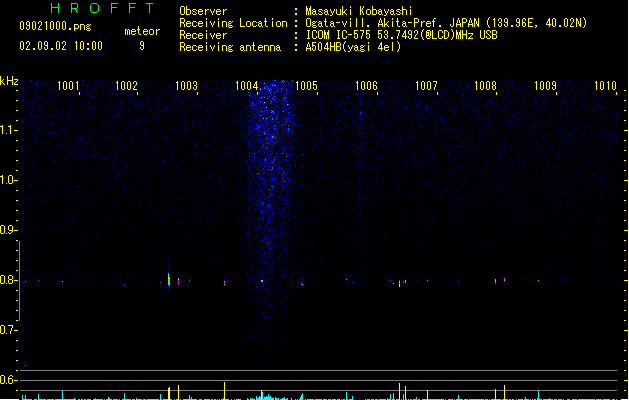
Task: Click the 0.6 kHz frequency label
Action: [7, 380]
